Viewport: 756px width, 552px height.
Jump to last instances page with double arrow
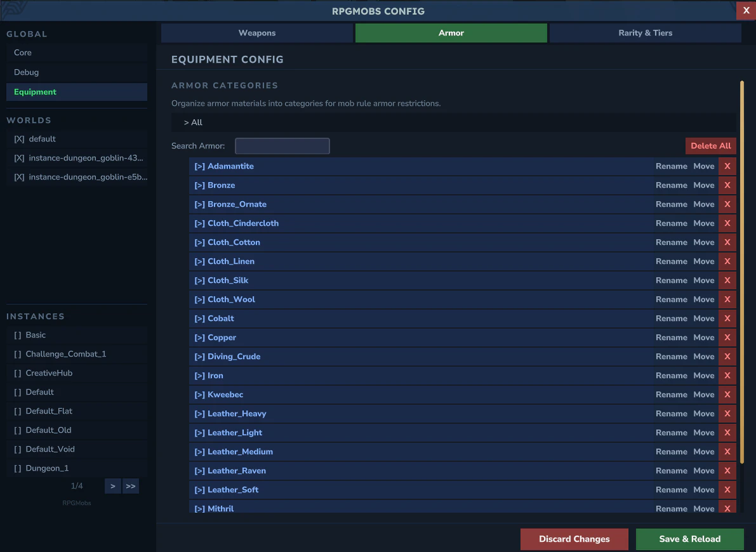[130, 485]
